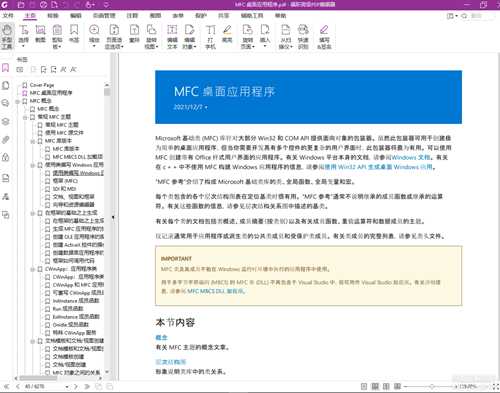
Task: Go to next page using status bar arrow
Action: 76,387
